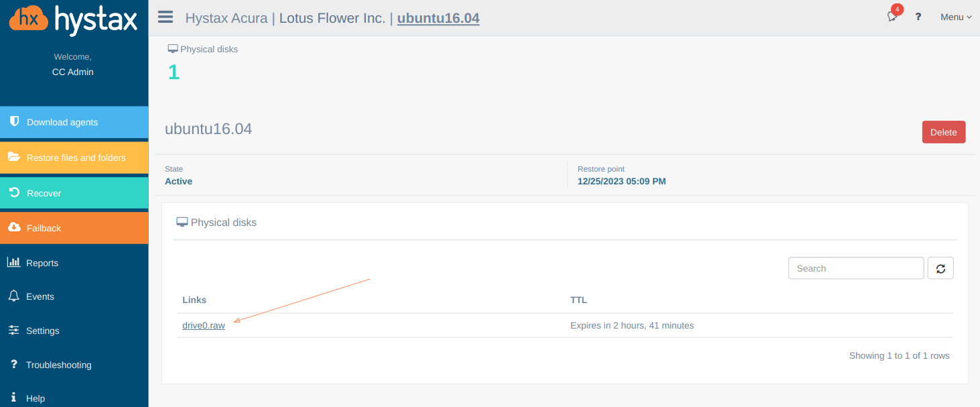Click into the Search input field

[855, 268]
